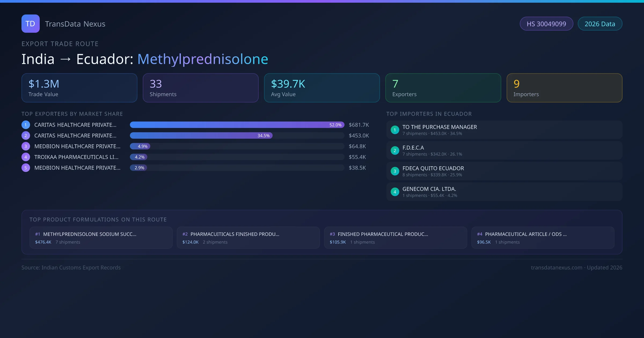
Task: Click importer rank 2 badge beside F.D.E.C.A
Action: [x=395, y=150]
